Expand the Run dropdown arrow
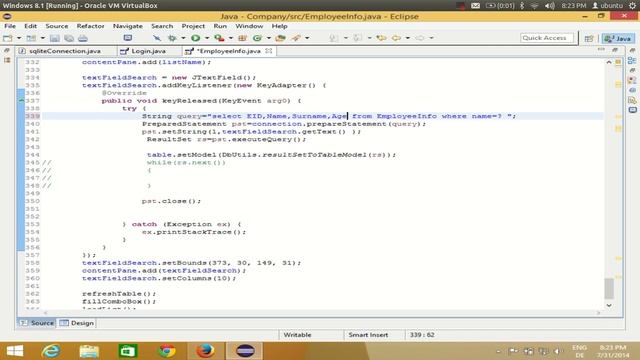The height and width of the screenshot is (360, 640). (x=207, y=38)
